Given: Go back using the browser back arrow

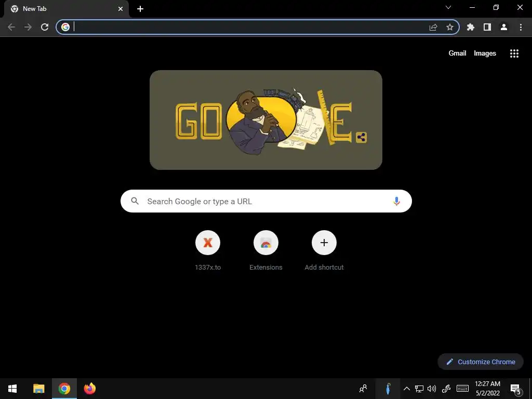Looking at the screenshot, I should click(x=11, y=27).
